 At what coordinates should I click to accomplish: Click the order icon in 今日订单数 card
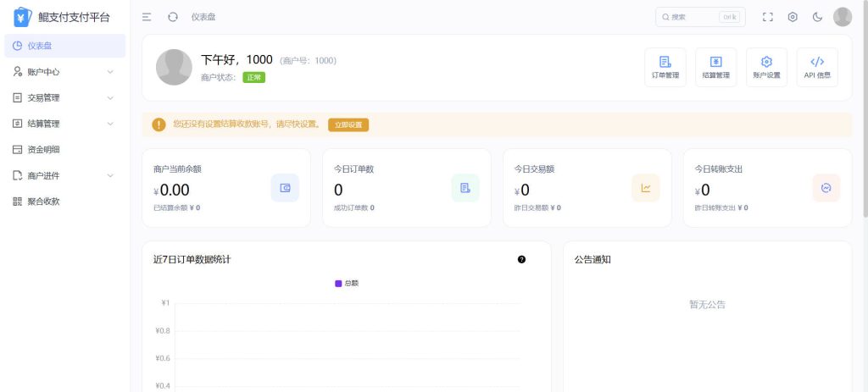(465, 188)
